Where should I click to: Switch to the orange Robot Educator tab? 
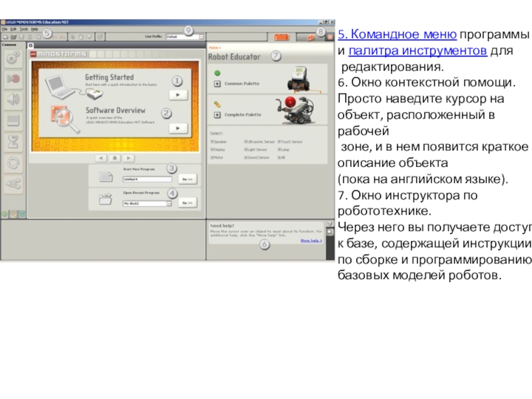tap(281, 37)
